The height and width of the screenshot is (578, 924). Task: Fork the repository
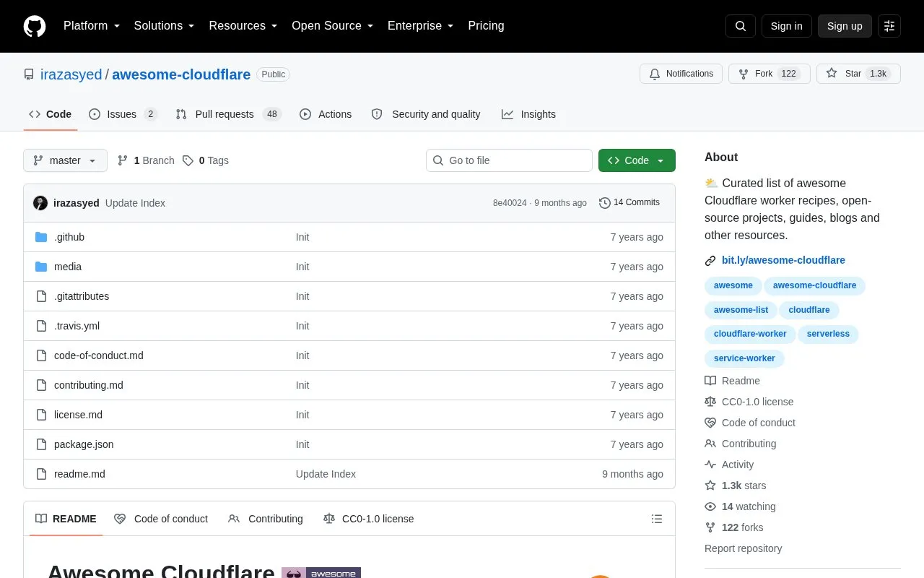coord(769,74)
